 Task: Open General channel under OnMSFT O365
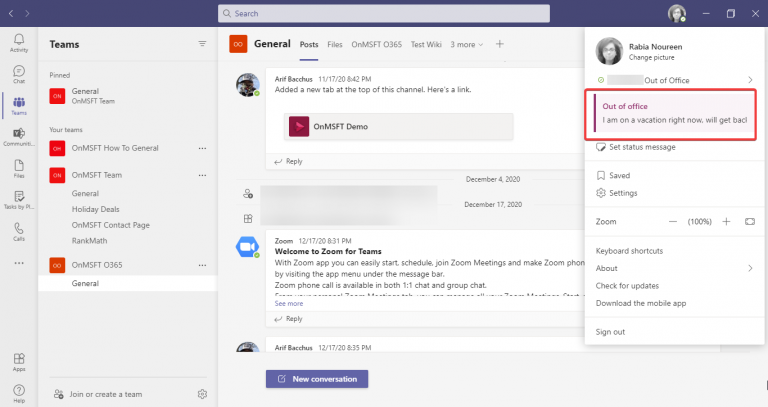pyautogui.click(x=128, y=283)
